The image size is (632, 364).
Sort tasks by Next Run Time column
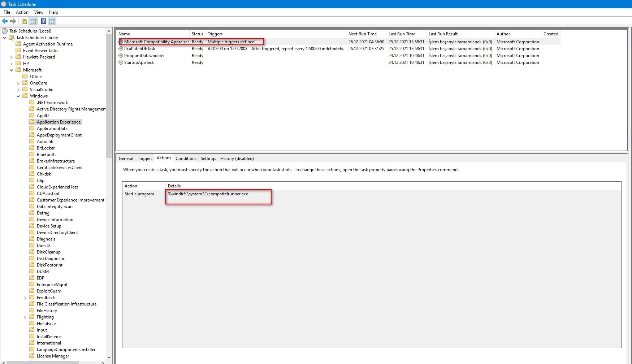[363, 34]
